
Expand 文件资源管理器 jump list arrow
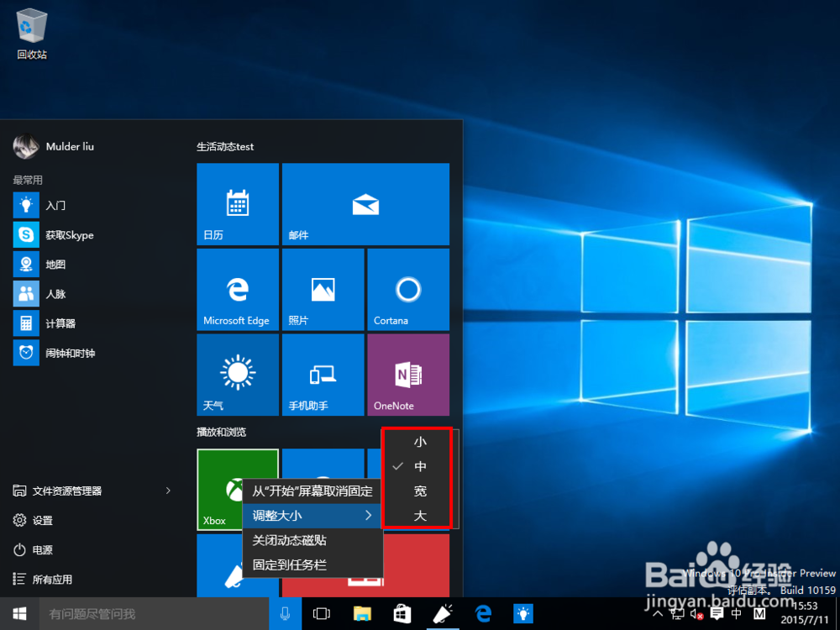coord(168,491)
